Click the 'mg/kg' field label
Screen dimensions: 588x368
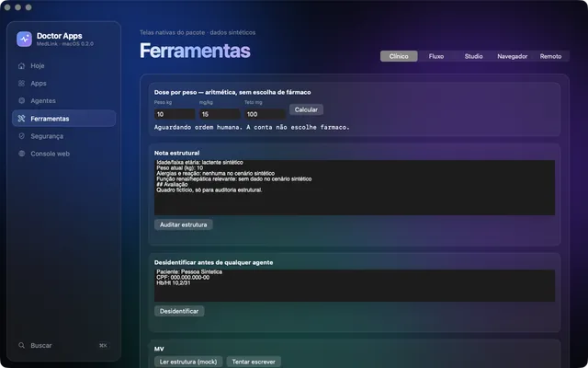(x=206, y=102)
